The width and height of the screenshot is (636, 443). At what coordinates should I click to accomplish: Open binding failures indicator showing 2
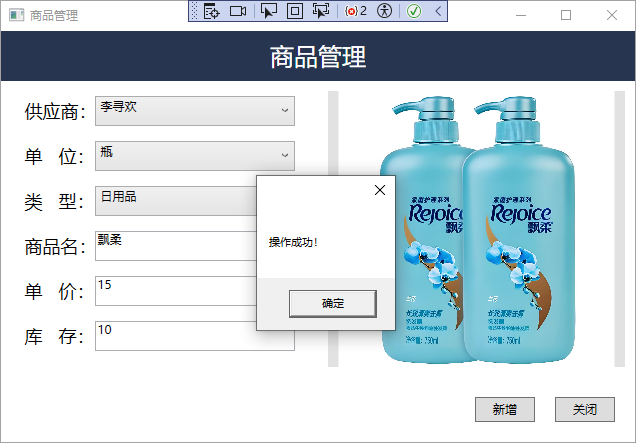coord(355,11)
